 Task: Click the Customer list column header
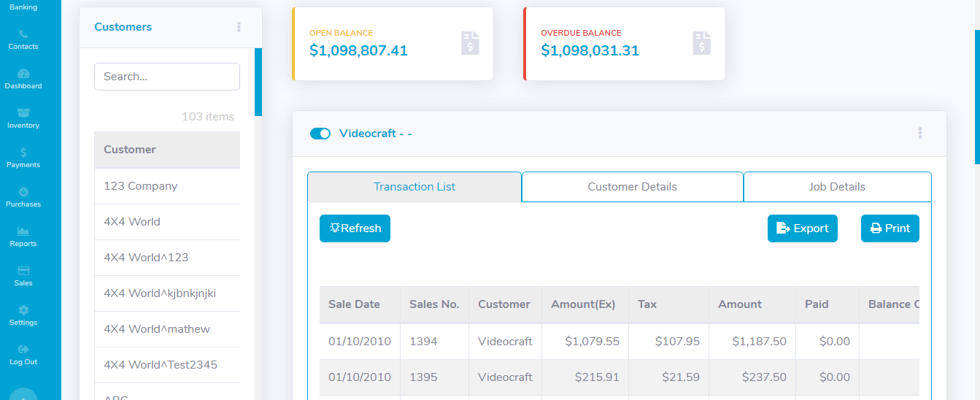pos(167,150)
